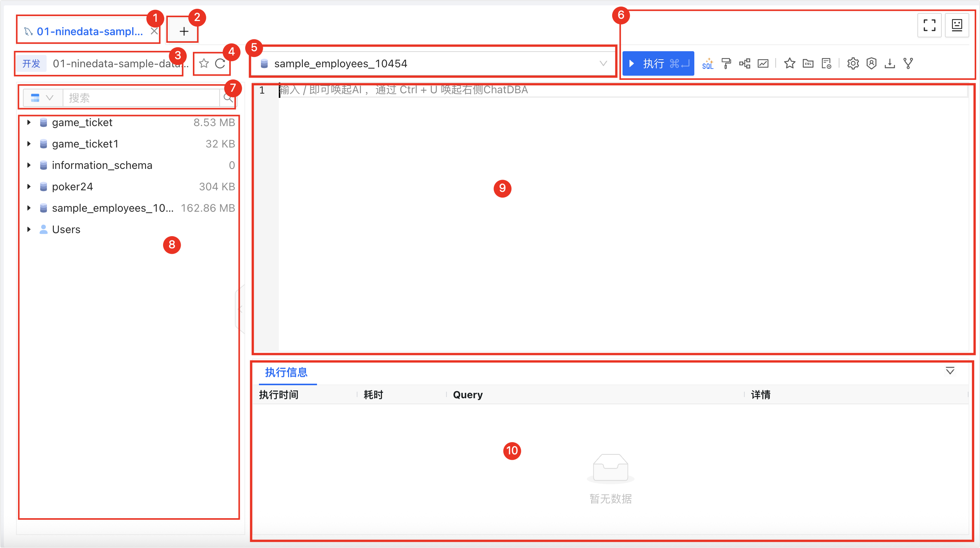Toggle fullscreen mode for the editor

[929, 25]
